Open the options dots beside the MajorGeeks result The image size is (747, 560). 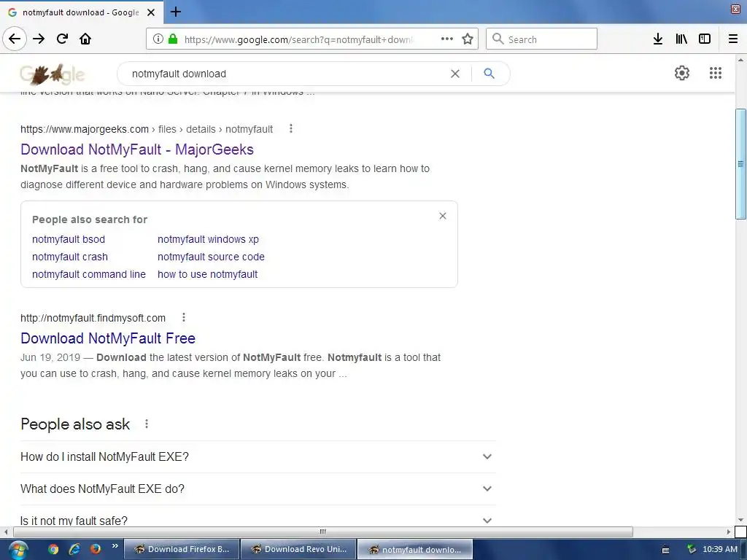point(290,128)
